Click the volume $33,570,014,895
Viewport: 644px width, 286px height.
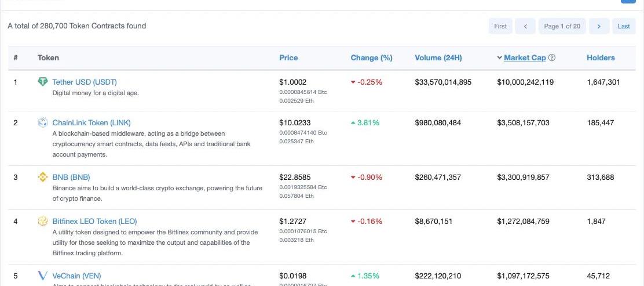point(443,82)
